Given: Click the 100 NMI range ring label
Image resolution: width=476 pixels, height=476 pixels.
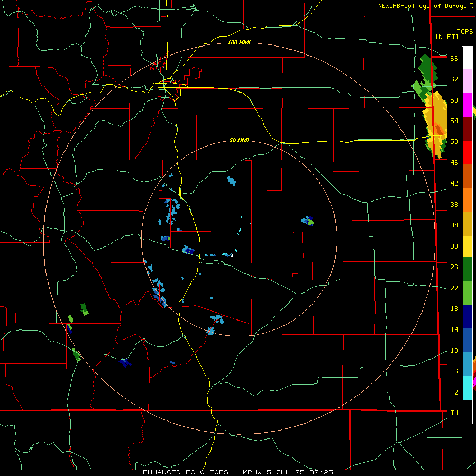Looking at the screenshot, I should click(239, 42).
